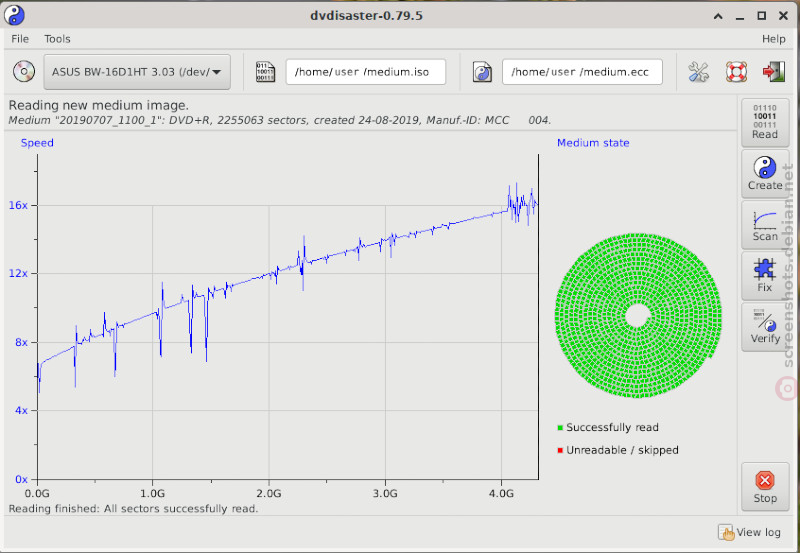The height and width of the screenshot is (553, 800).
Task: Click the 'Reading finished' status text
Action: coord(133,509)
